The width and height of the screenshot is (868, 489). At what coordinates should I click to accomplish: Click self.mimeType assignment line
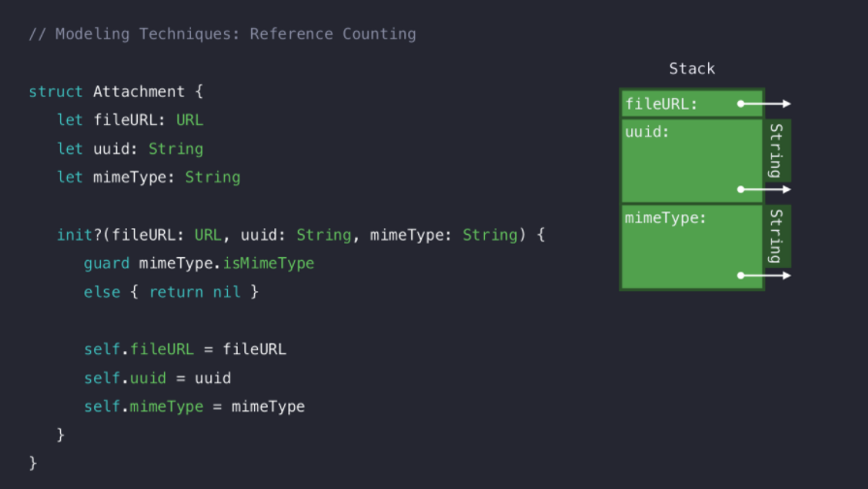194,407
